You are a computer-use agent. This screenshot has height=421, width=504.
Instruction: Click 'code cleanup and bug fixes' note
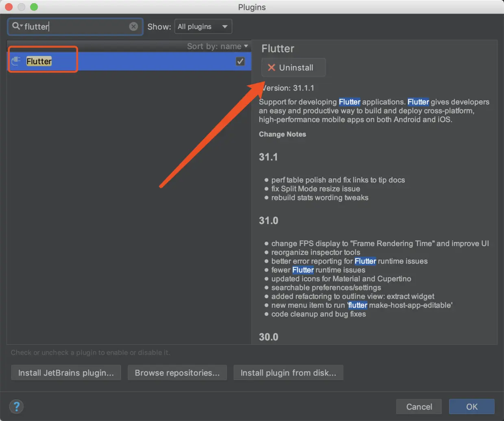319,314
